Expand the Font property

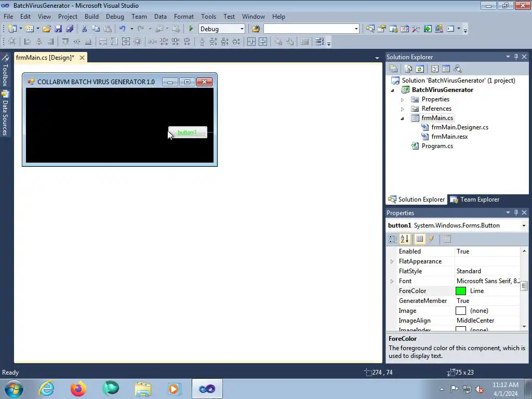[x=392, y=281]
